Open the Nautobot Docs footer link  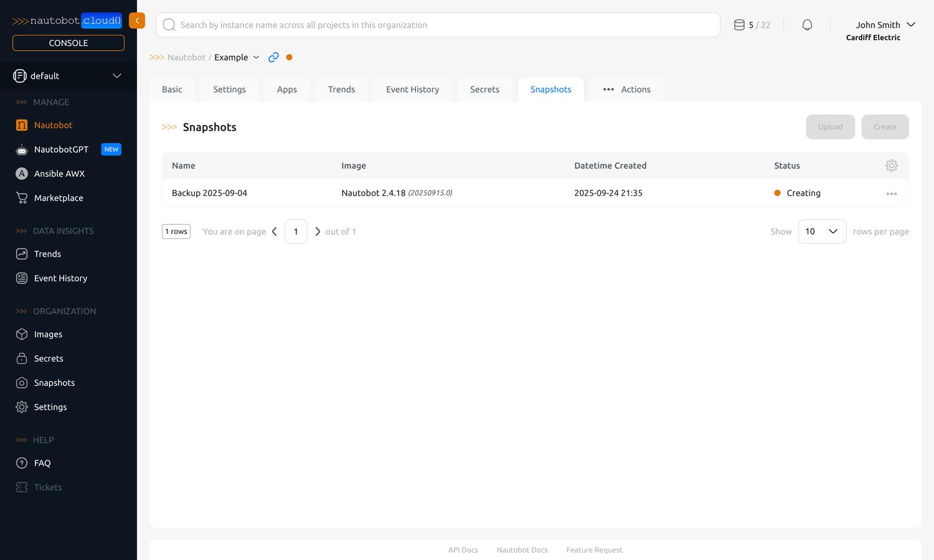[522, 550]
